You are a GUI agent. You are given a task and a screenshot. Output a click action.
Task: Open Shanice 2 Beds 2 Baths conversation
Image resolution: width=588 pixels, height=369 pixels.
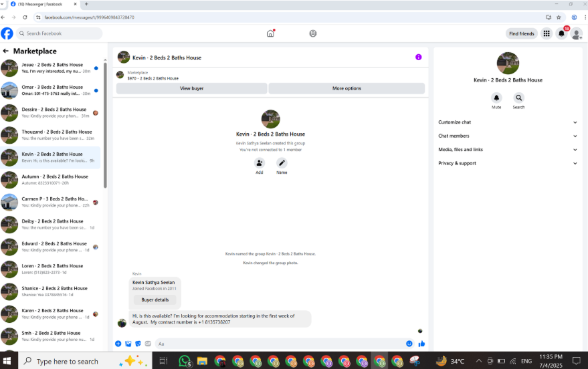[50, 291]
